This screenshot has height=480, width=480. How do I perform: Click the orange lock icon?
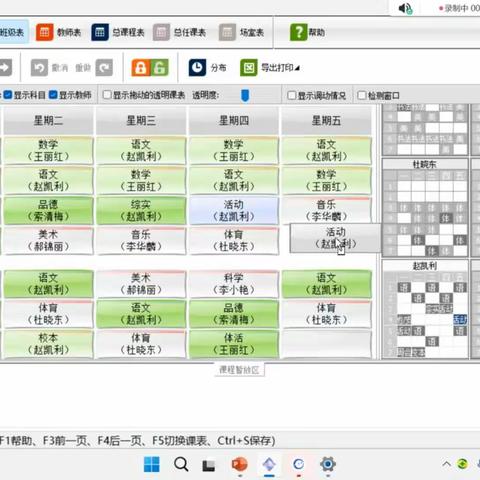pos(140,68)
